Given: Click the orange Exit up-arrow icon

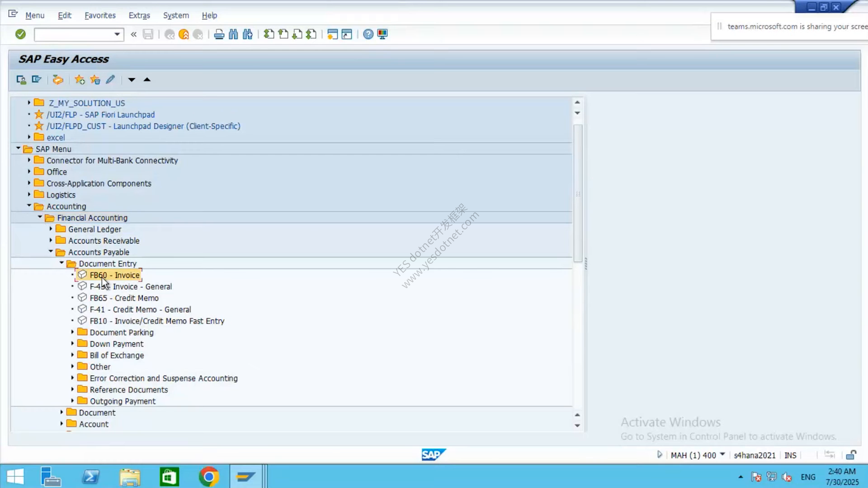Looking at the screenshot, I should (184, 34).
